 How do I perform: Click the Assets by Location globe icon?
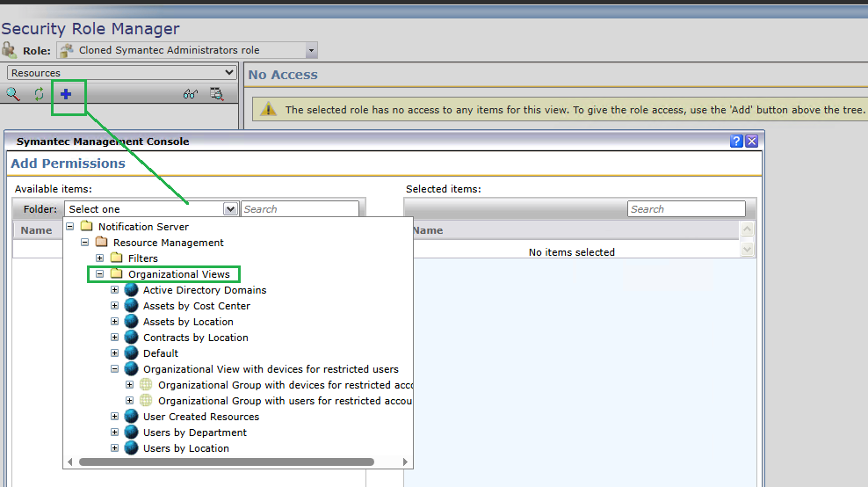131,322
